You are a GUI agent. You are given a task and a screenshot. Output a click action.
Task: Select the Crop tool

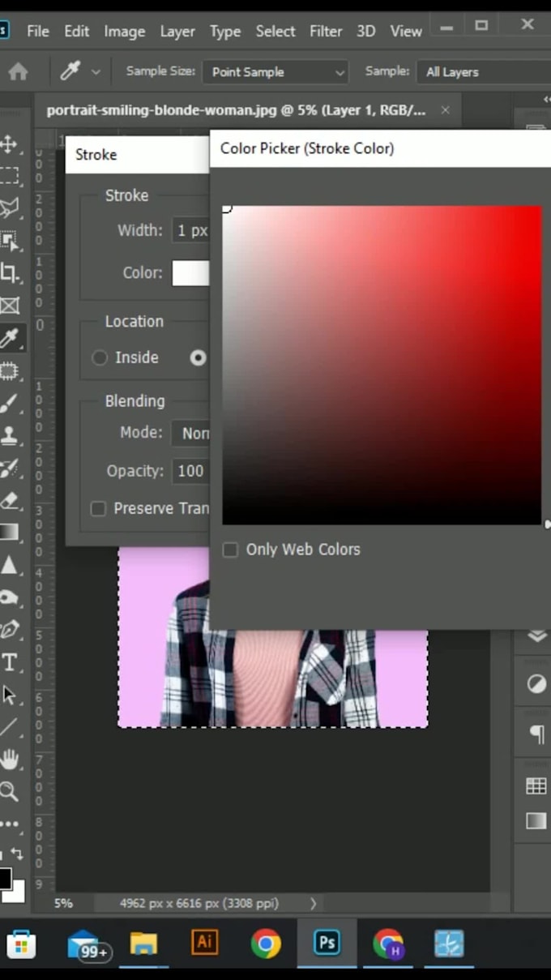click(x=9, y=273)
